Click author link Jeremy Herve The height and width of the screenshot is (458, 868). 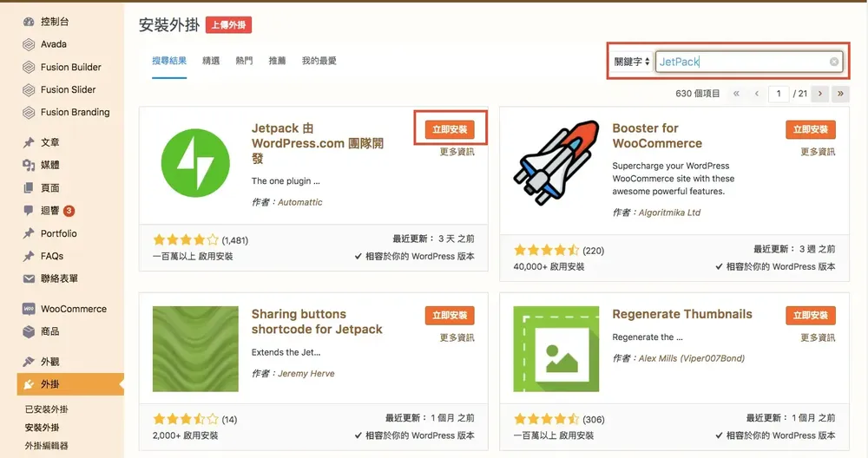tap(306, 373)
